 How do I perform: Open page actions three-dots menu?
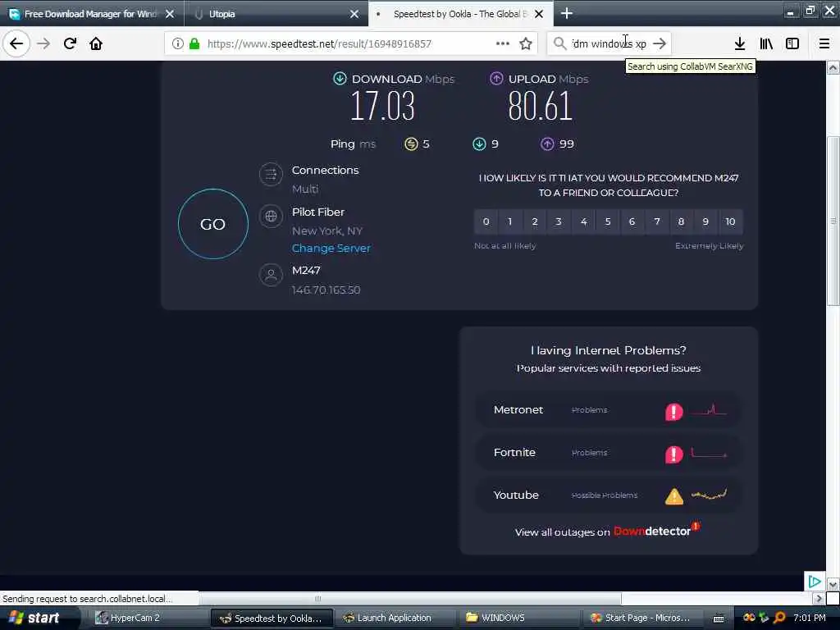(x=503, y=43)
